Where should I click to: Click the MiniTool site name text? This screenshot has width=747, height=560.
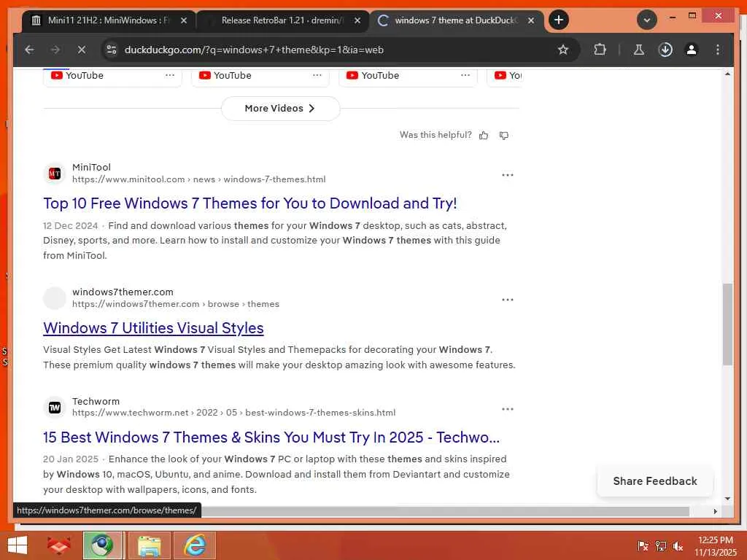91,167
